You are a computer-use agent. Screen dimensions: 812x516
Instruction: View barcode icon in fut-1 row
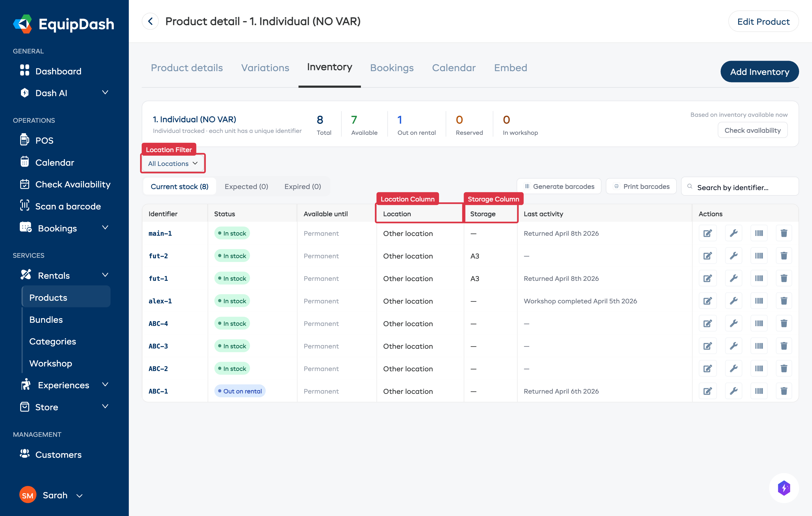[x=759, y=278]
